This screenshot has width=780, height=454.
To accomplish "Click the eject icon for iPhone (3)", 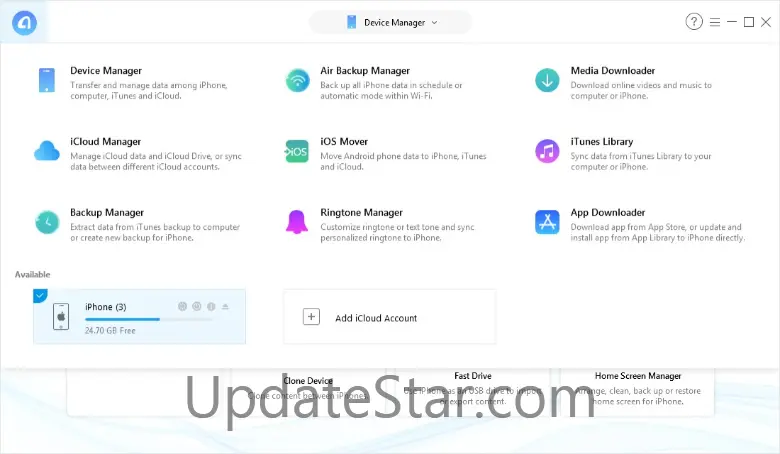I will [225, 307].
